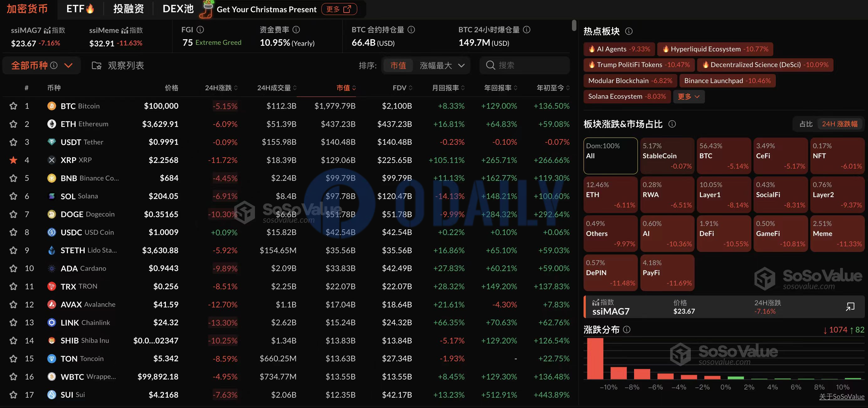Click the 涨跌分布 info icon

tap(627, 330)
